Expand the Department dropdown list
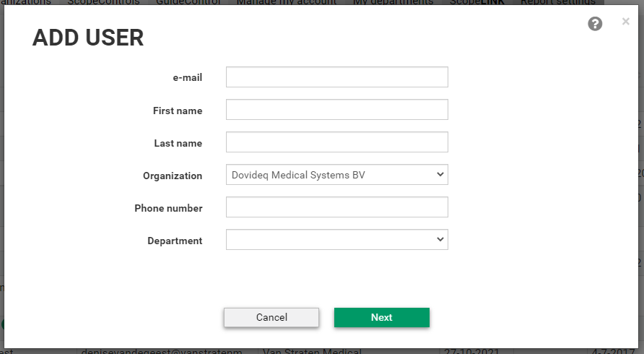The width and height of the screenshot is (644, 354). coord(336,240)
